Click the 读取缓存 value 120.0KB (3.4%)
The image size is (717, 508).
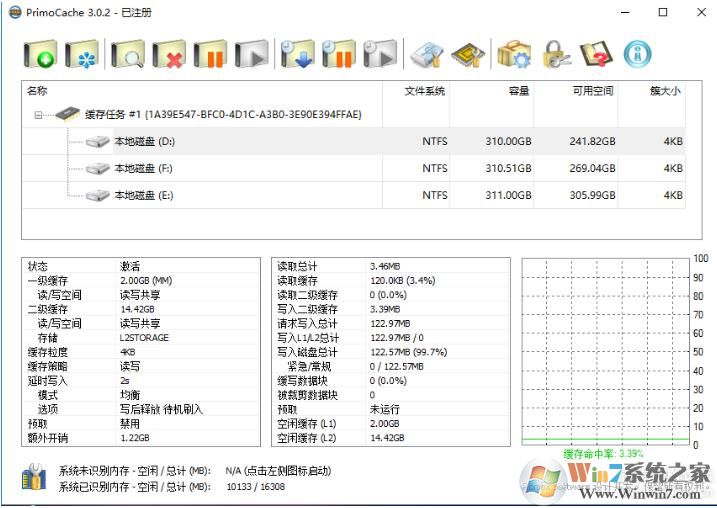tap(402, 280)
